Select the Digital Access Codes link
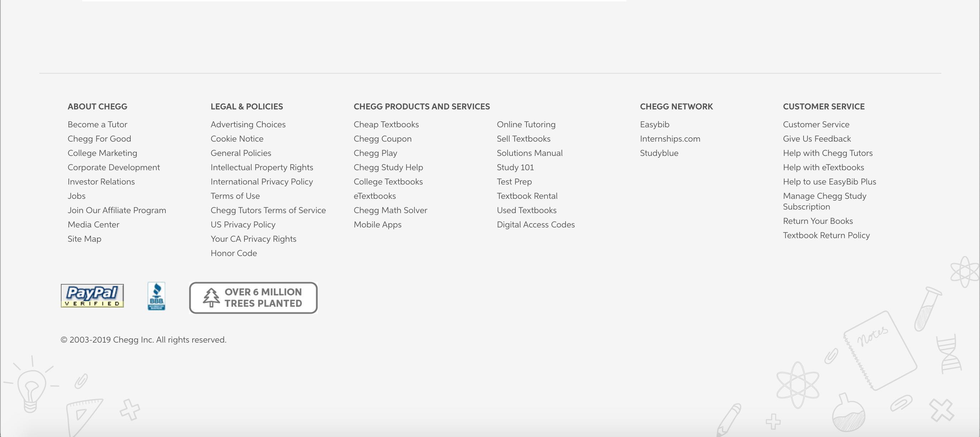Screen dimensions: 980x437 [x=535, y=225]
